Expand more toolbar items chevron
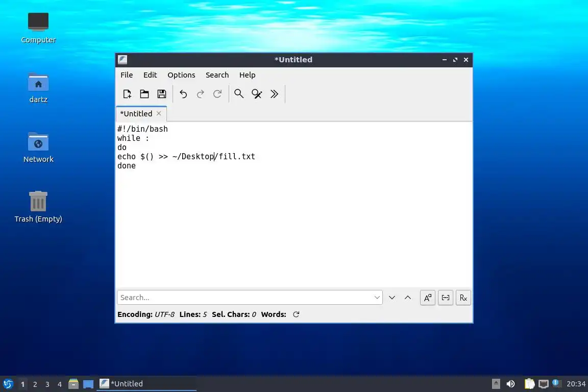This screenshot has height=392, width=588. coord(274,94)
